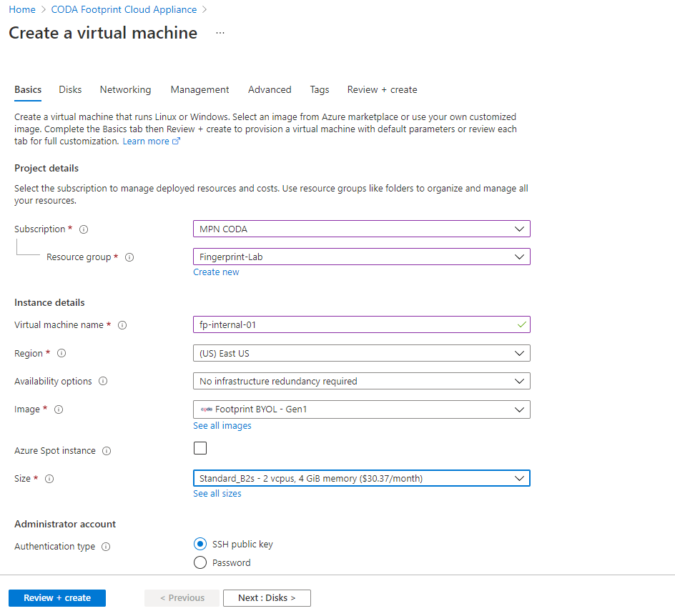675x616 pixels.
Task: Switch to the Review + create tab
Action: [x=383, y=89]
